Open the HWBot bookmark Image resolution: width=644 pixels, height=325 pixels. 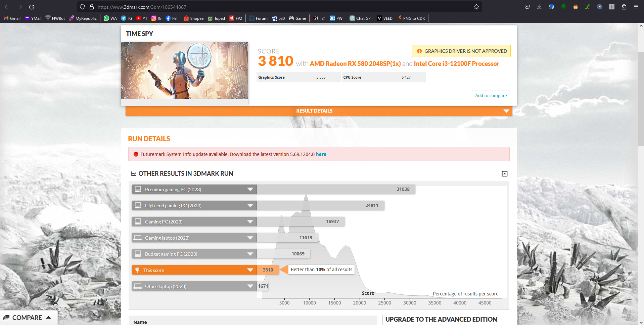click(55, 18)
